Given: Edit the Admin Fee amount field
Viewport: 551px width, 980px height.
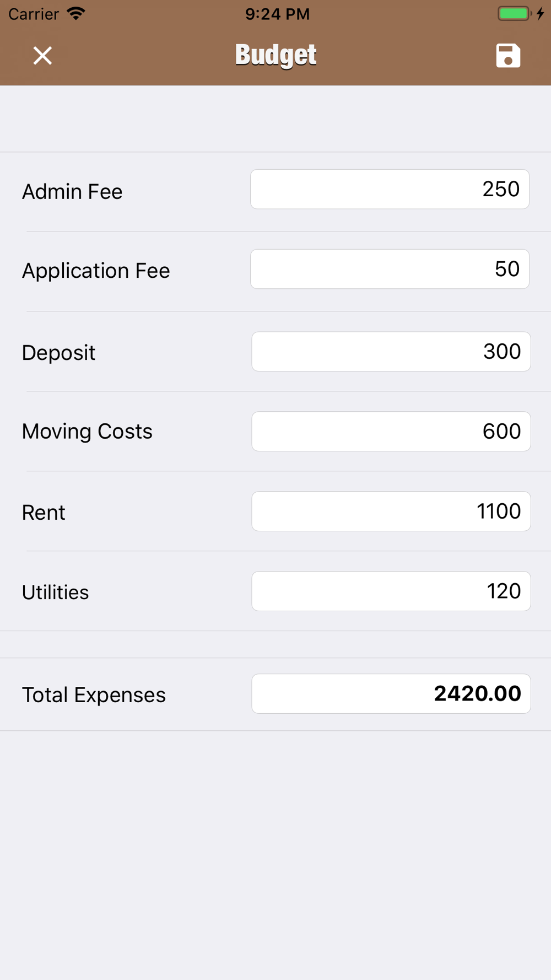Looking at the screenshot, I should click(x=390, y=189).
